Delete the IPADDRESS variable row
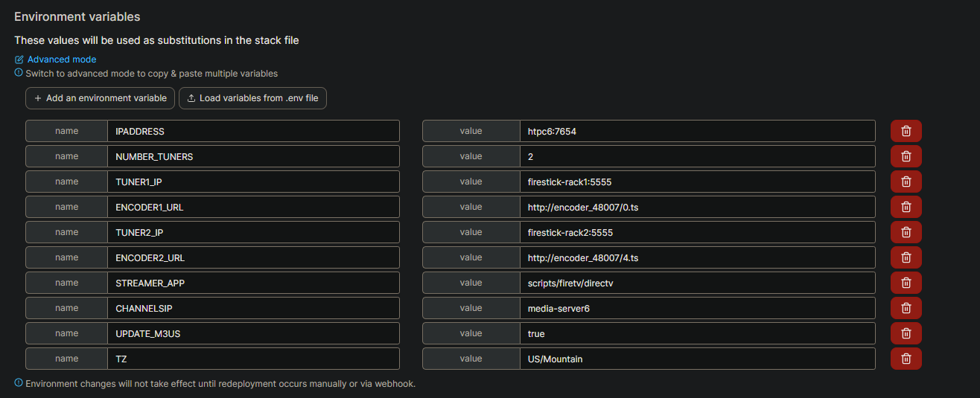980x398 pixels. pos(906,131)
